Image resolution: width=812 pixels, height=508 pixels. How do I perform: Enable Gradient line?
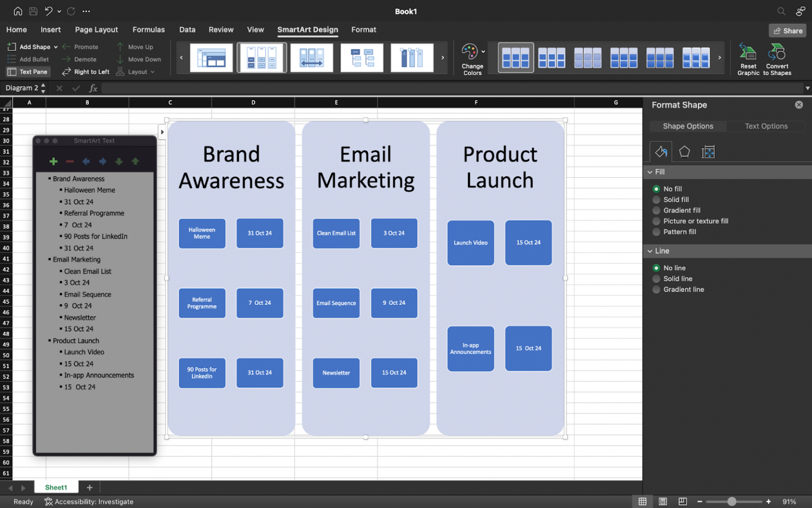pos(656,289)
